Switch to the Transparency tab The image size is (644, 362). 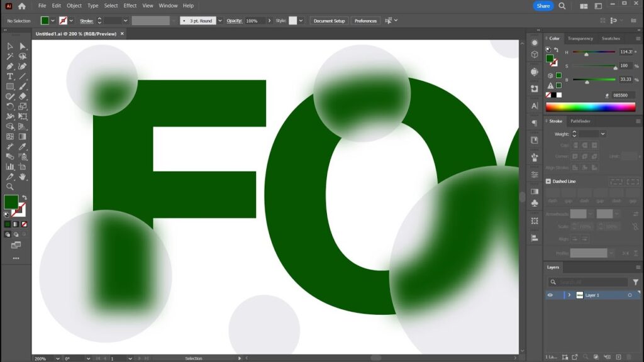pyautogui.click(x=580, y=38)
